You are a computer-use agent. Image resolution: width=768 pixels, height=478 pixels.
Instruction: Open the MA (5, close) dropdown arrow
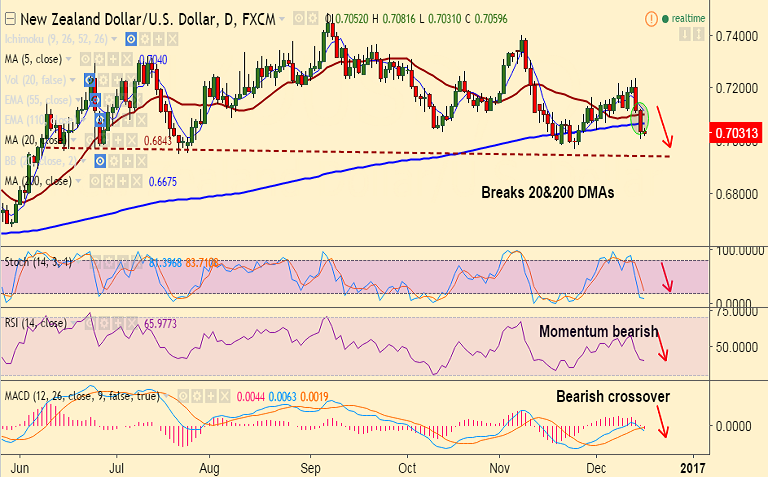click(x=69, y=59)
